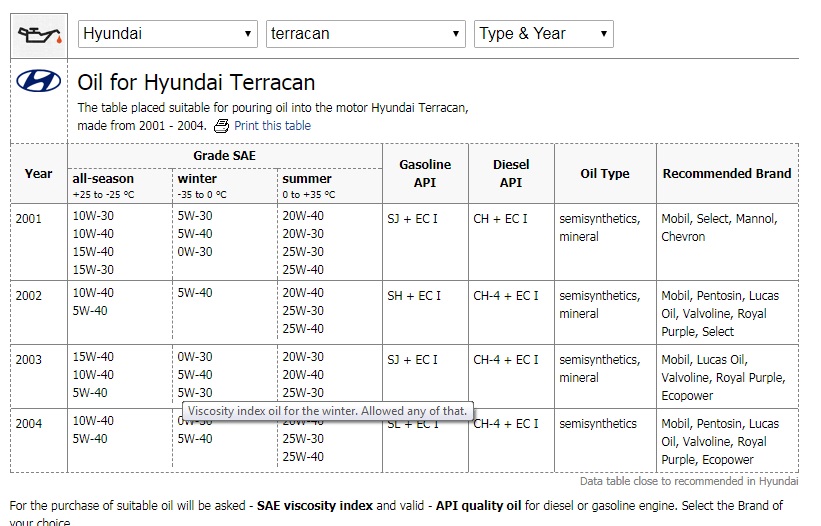Select the 2001 year row cell
Screen dimensions: 821x526
click(x=30, y=219)
